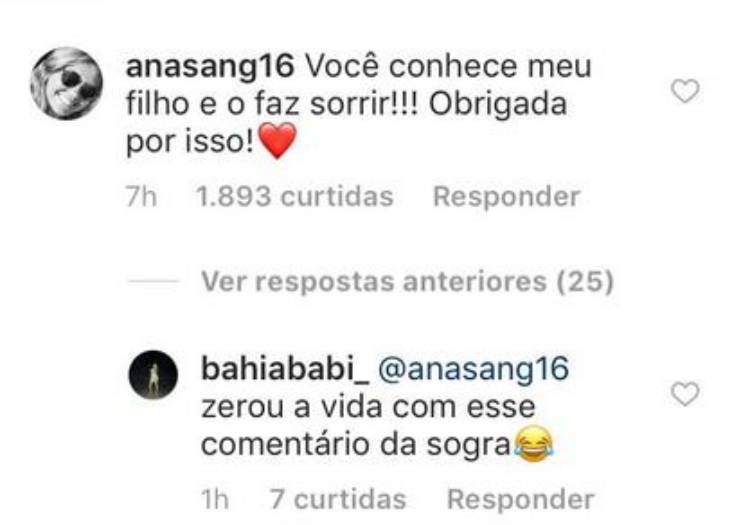Image resolution: width=750 pixels, height=525 pixels.
Task: Follow the @anasang16 mention in the reply
Action: pyautogui.click(x=474, y=370)
